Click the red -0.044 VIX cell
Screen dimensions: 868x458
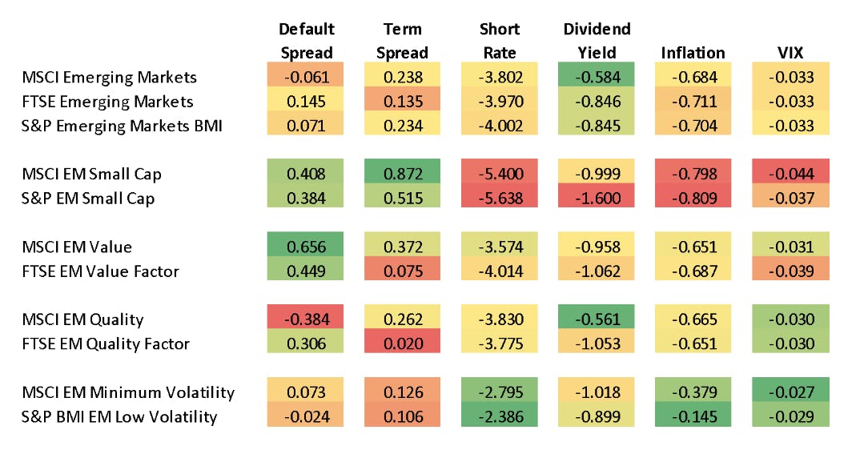point(790,174)
